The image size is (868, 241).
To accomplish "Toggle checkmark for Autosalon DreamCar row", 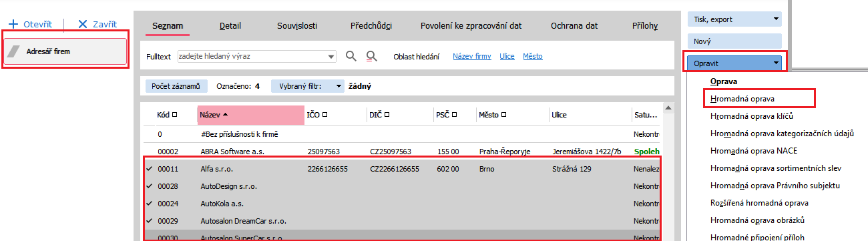I will pos(149,221).
